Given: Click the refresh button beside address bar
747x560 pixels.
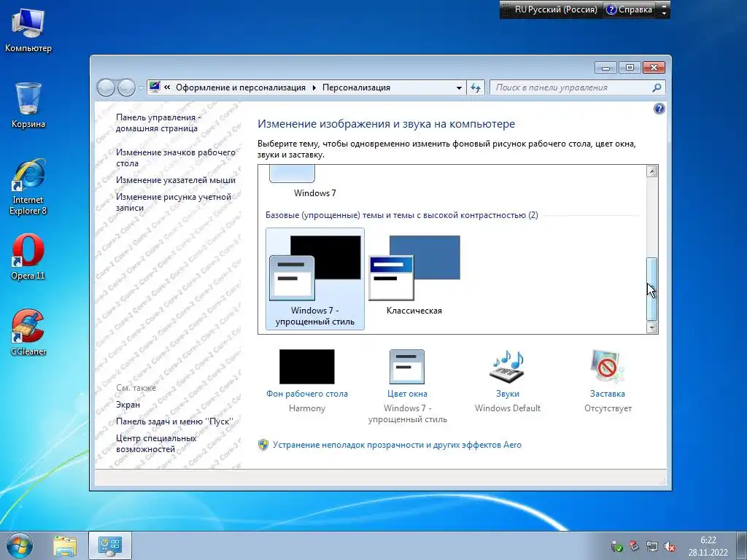Looking at the screenshot, I should pyautogui.click(x=476, y=87).
